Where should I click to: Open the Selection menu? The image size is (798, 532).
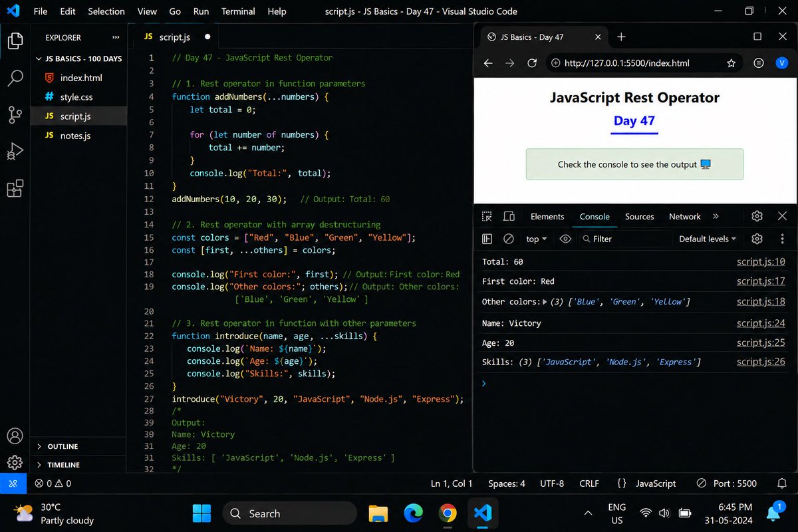pyautogui.click(x=106, y=11)
